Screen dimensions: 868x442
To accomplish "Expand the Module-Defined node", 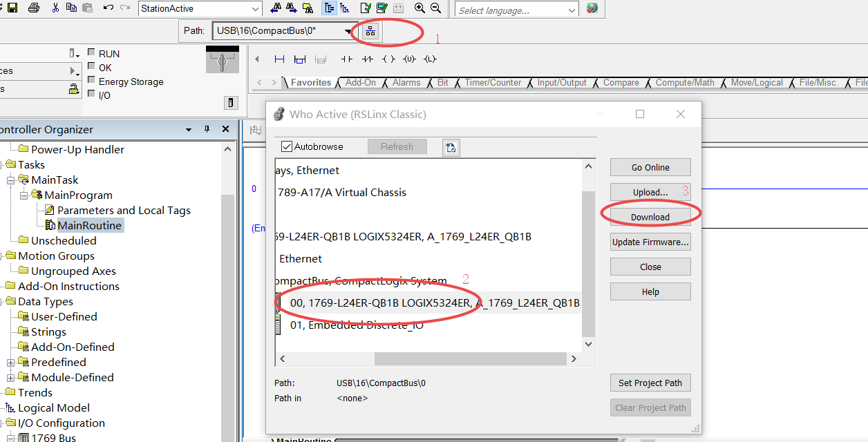I will (x=11, y=378).
